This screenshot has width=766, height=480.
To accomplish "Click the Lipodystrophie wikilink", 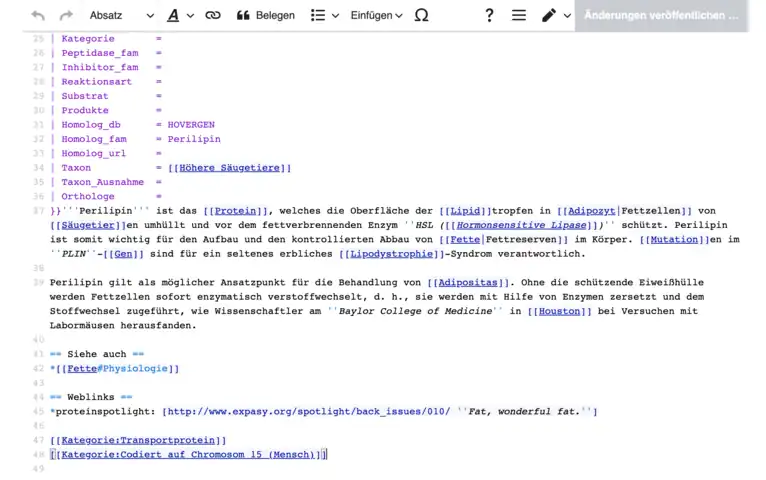I will tap(392, 254).
